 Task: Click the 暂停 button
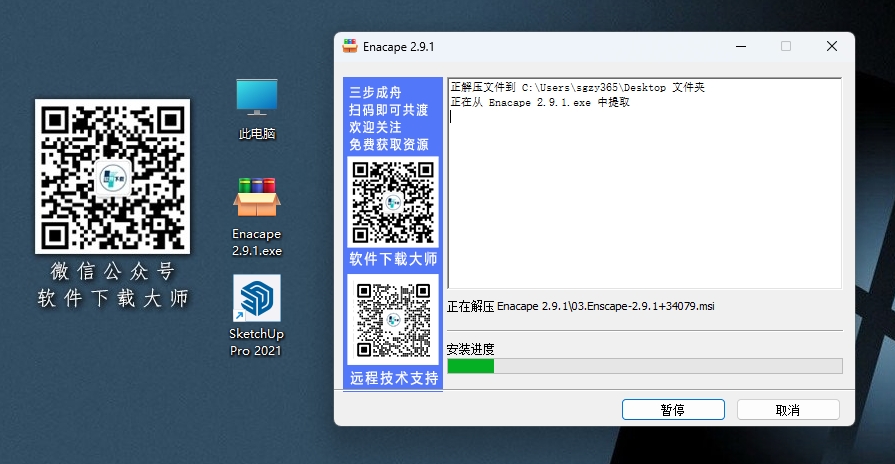[x=673, y=410]
